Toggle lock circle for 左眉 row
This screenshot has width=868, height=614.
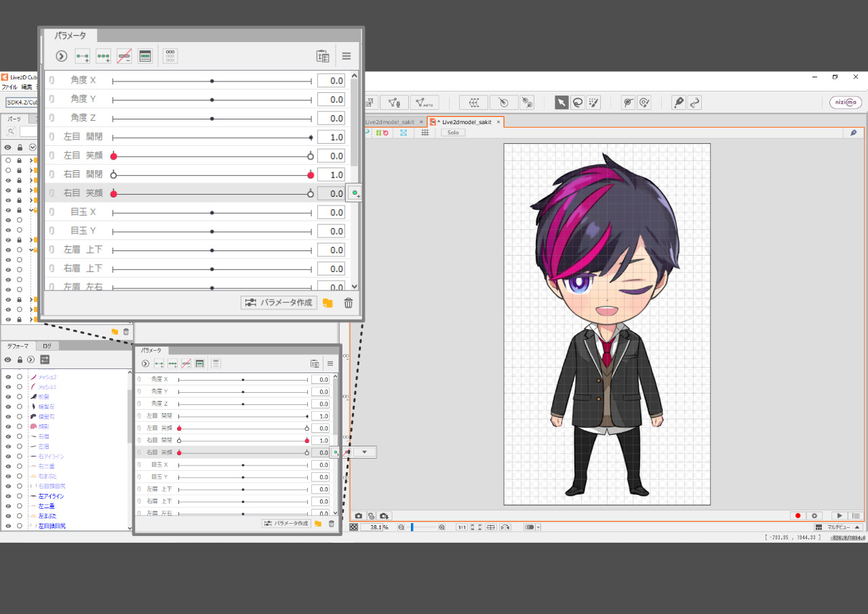tap(20, 446)
